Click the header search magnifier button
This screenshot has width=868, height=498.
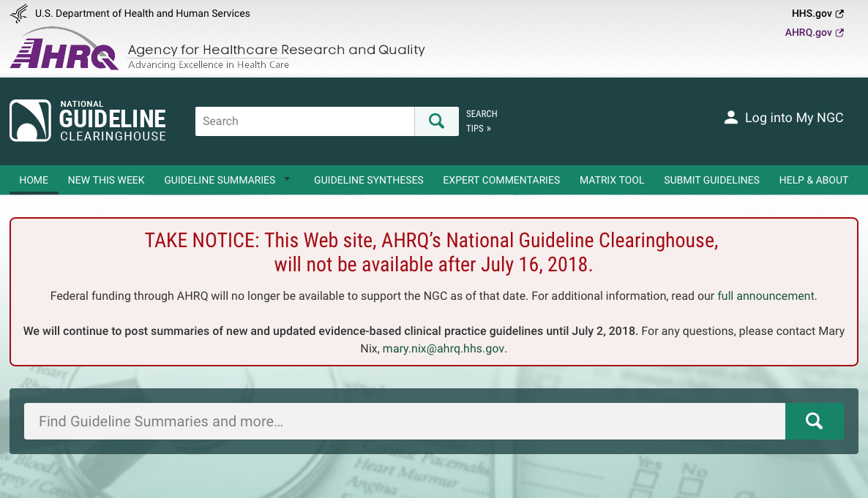pos(436,121)
